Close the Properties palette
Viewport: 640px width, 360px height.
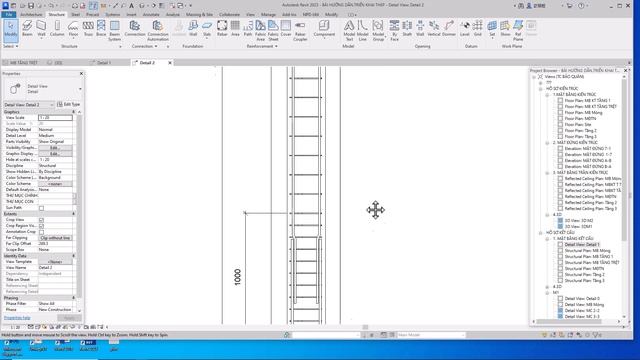(x=81, y=73)
